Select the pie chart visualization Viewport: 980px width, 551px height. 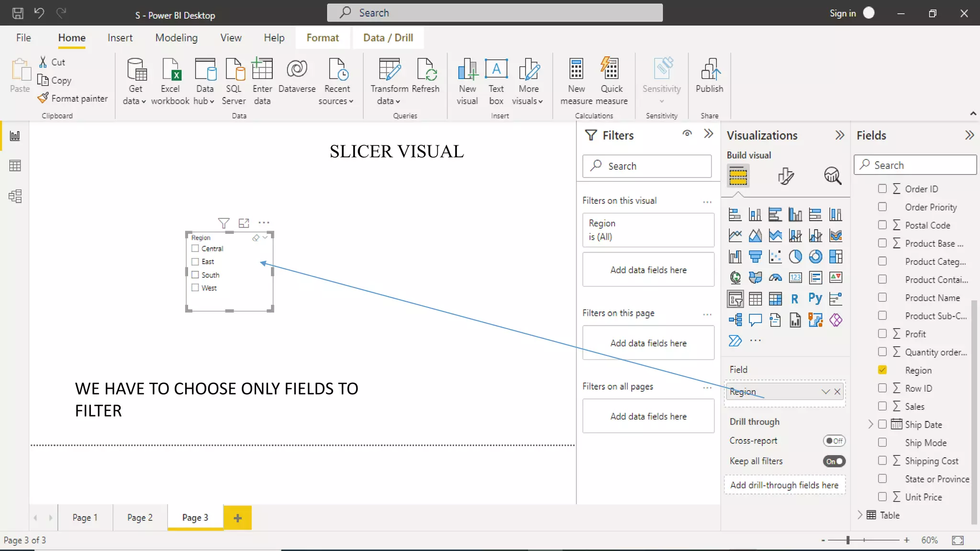click(x=795, y=257)
